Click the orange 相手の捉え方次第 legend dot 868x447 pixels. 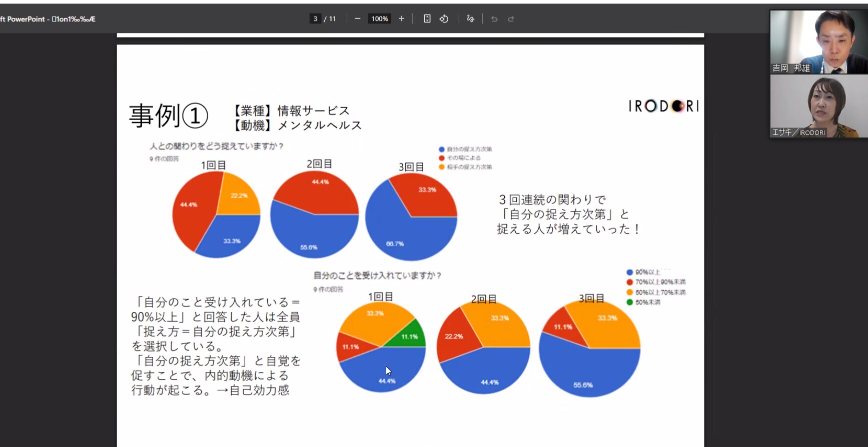[x=441, y=167]
